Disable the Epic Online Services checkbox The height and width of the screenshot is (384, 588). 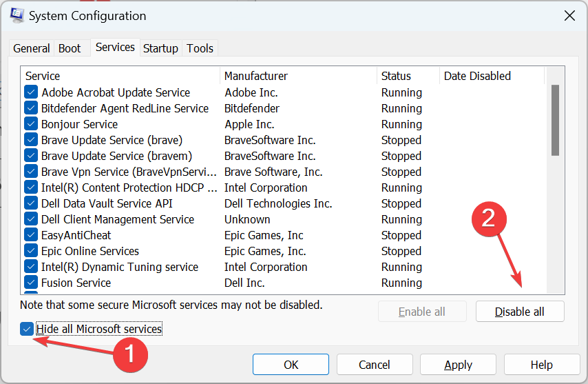[x=31, y=251]
